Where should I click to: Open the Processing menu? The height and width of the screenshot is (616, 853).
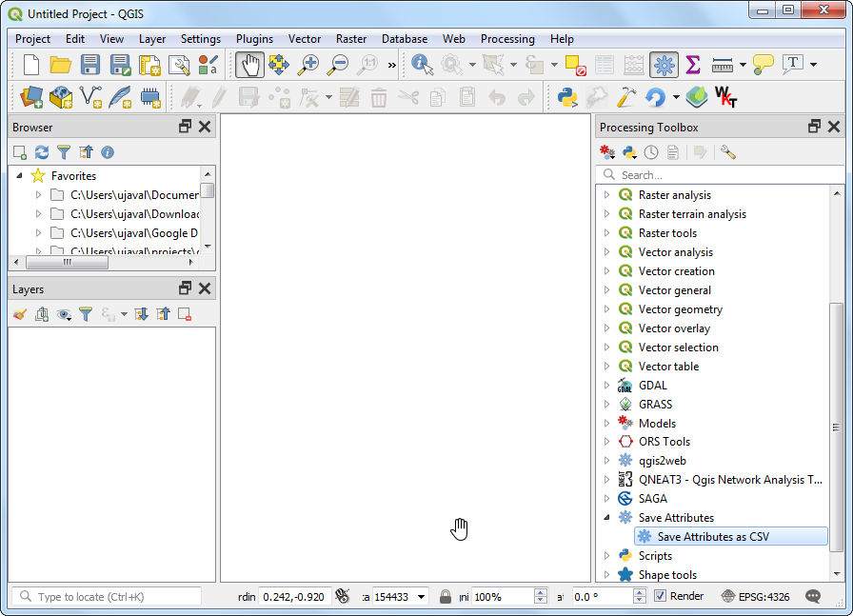[x=506, y=39]
